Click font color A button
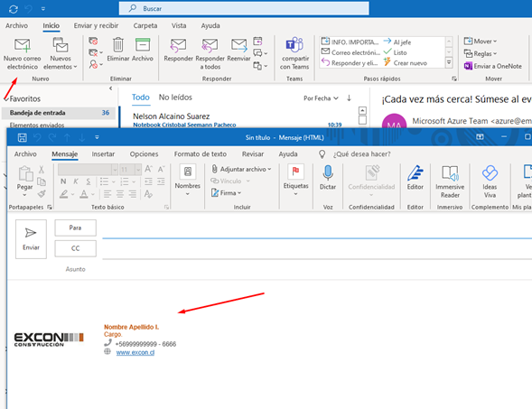Screen dimensions: 532x409 [x=84, y=194]
